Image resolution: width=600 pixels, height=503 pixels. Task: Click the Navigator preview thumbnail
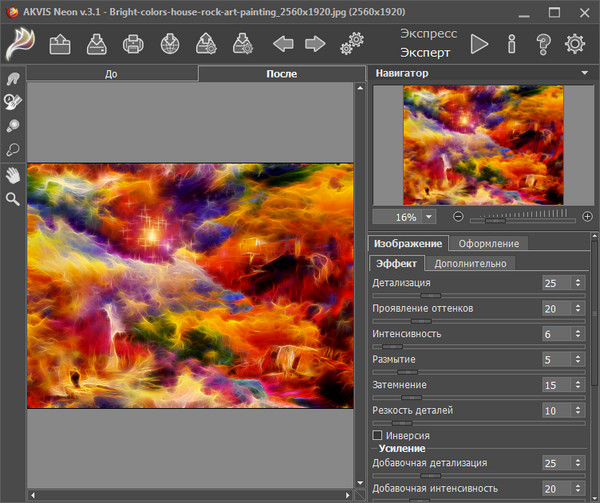pos(483,145)
